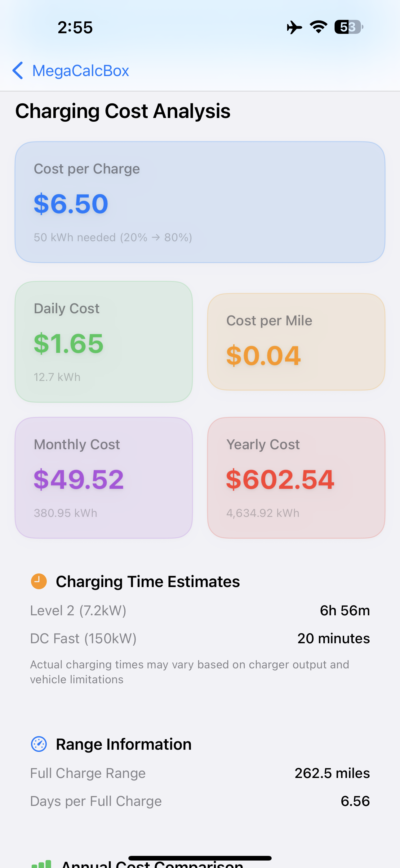Tap the Wi-Fi status icon
This screenshot has width=400, height=868.
(318, 27)
